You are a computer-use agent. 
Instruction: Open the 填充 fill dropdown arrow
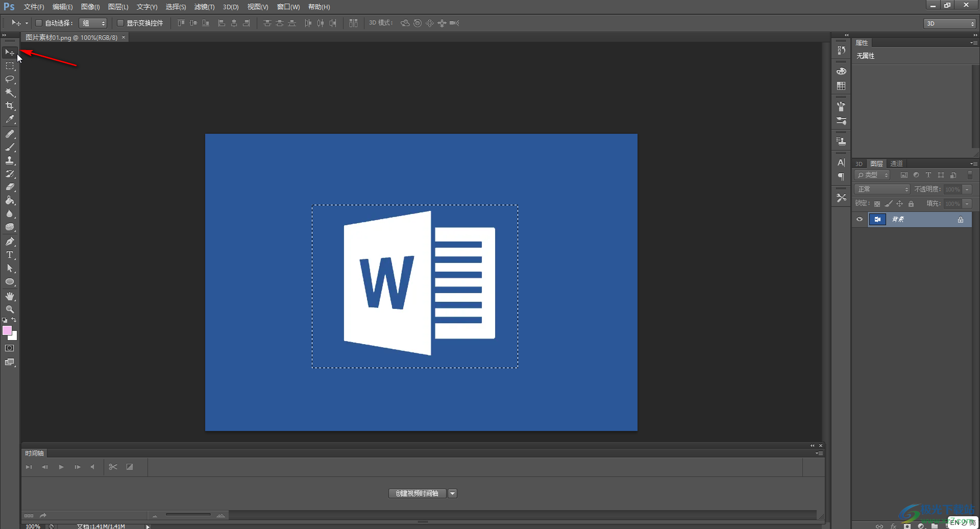(x=967, y=204)
